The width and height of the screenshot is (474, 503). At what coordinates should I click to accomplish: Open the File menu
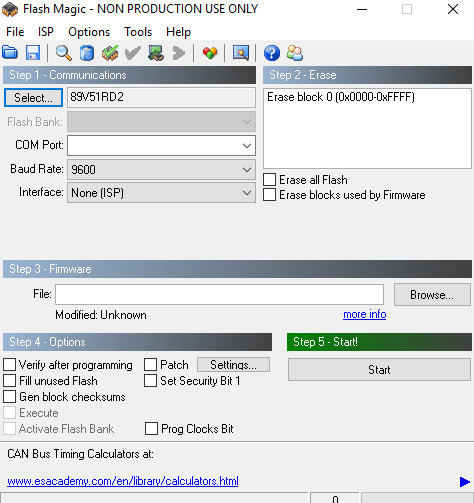(x=15, y=32)
